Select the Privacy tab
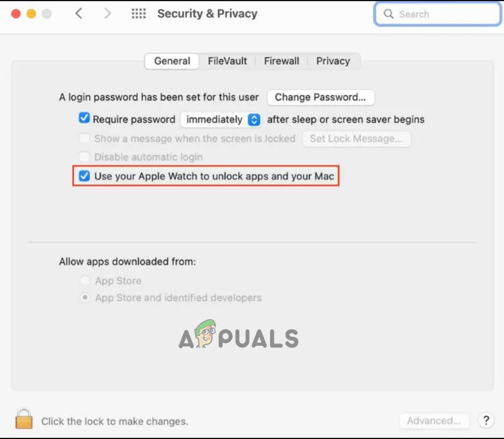This screenshot has width=504, height=439. (x=333, y=61)
